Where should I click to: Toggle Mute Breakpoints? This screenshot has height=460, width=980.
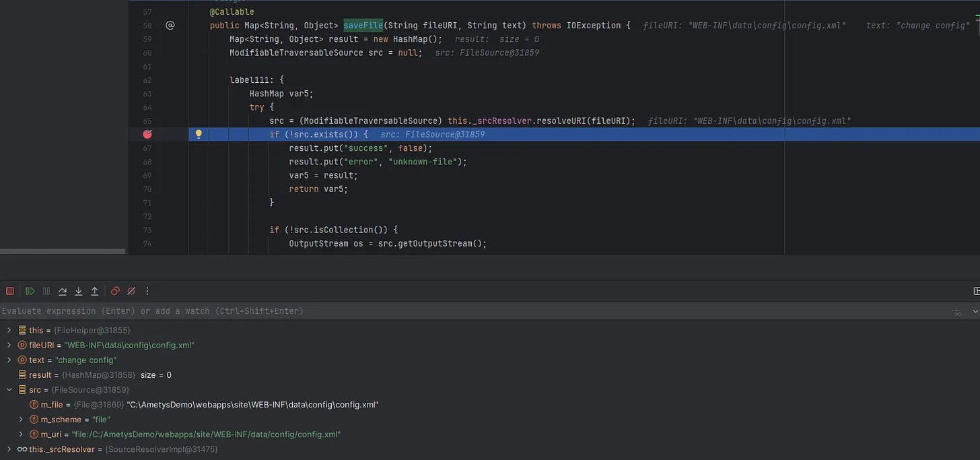(x=131, y=291)
